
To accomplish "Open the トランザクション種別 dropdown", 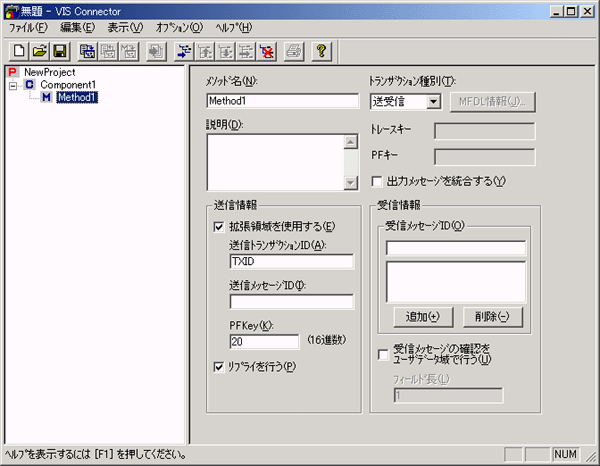I will [433, 101].
